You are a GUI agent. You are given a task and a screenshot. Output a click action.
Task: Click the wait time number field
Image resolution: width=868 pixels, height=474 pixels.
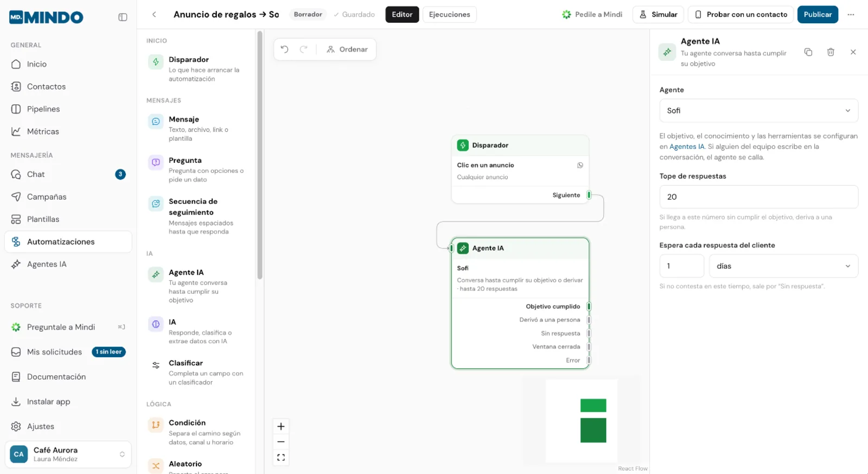coord(681,266)
